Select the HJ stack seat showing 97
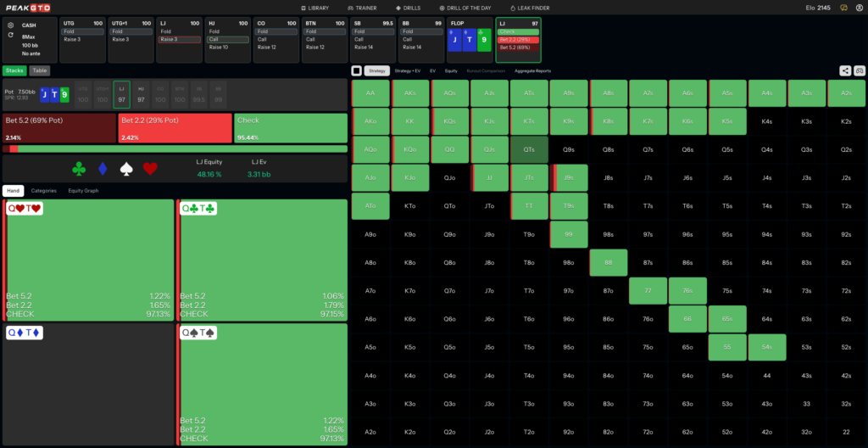868x448 pixels. pos(141,95)
